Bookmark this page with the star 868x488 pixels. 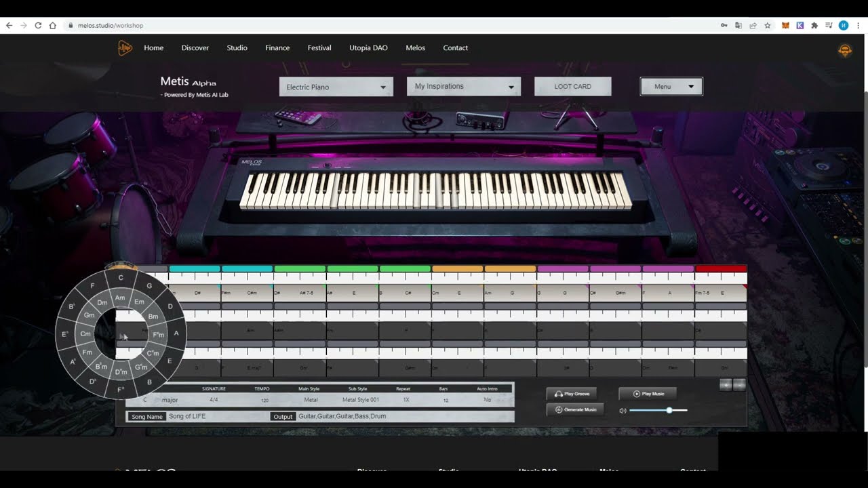point(768,25)
